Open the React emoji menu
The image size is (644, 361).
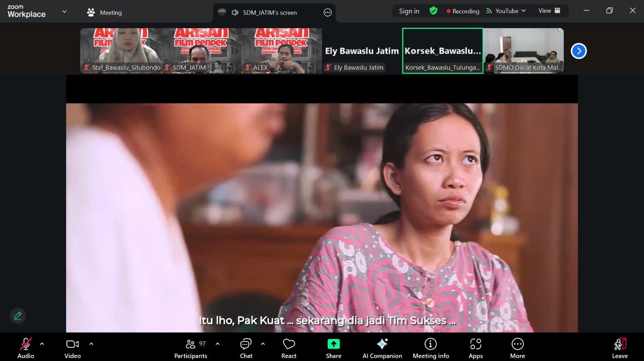[x=289, y=348]
